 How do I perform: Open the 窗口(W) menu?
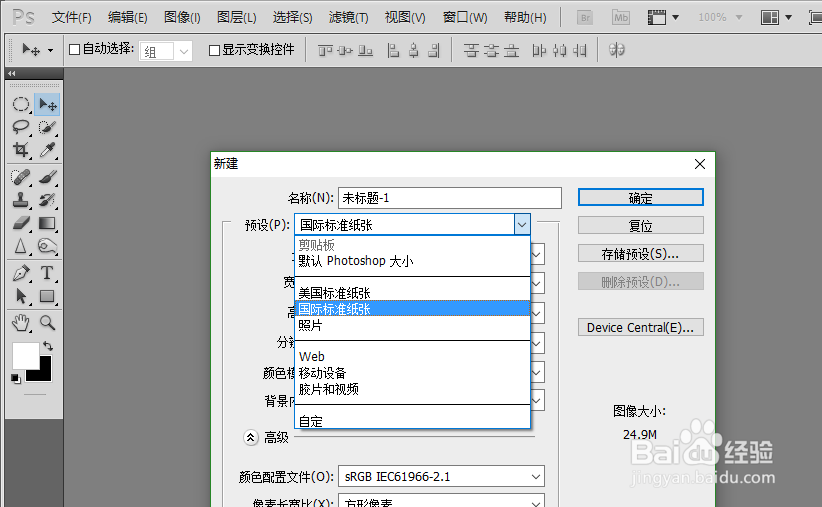(464, 17)
